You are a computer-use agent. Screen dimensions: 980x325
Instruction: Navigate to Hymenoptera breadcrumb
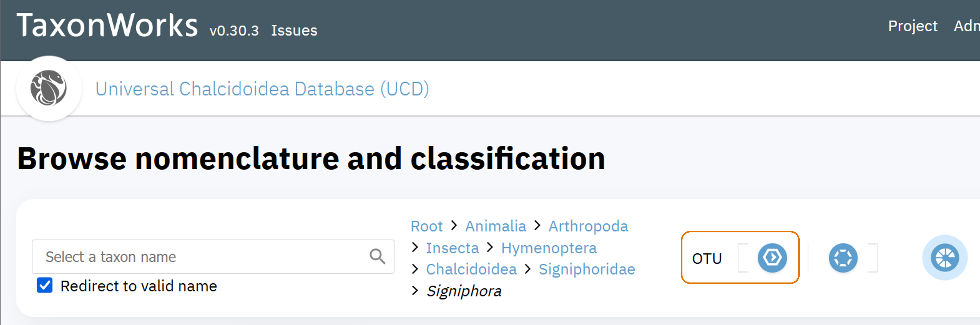[549, 248]
